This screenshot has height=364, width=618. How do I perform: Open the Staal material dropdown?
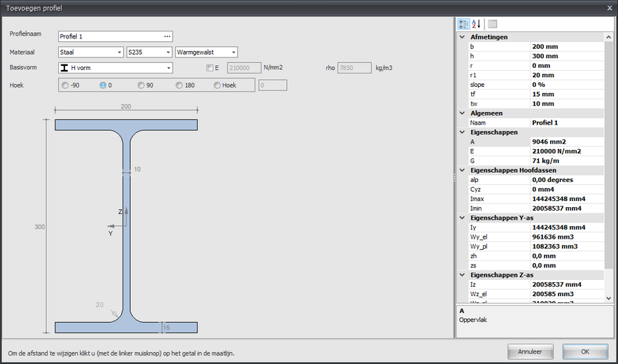120,52
